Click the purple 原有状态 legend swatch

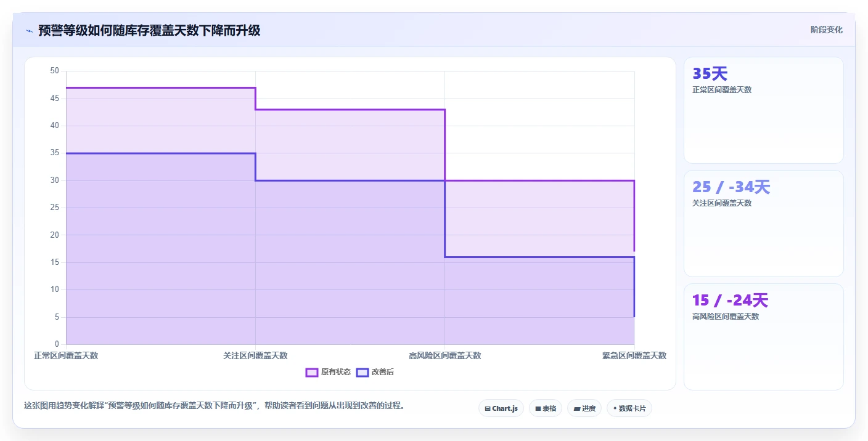312,372
